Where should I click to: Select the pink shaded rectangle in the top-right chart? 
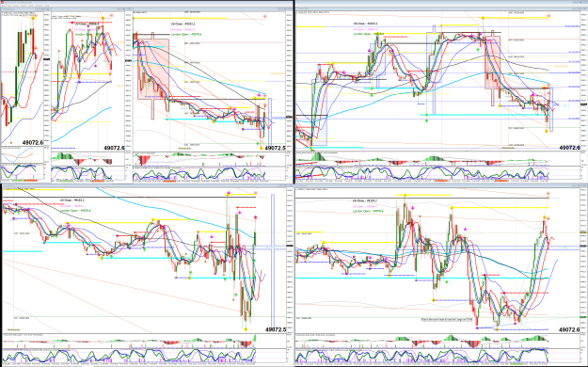(492, 62)
